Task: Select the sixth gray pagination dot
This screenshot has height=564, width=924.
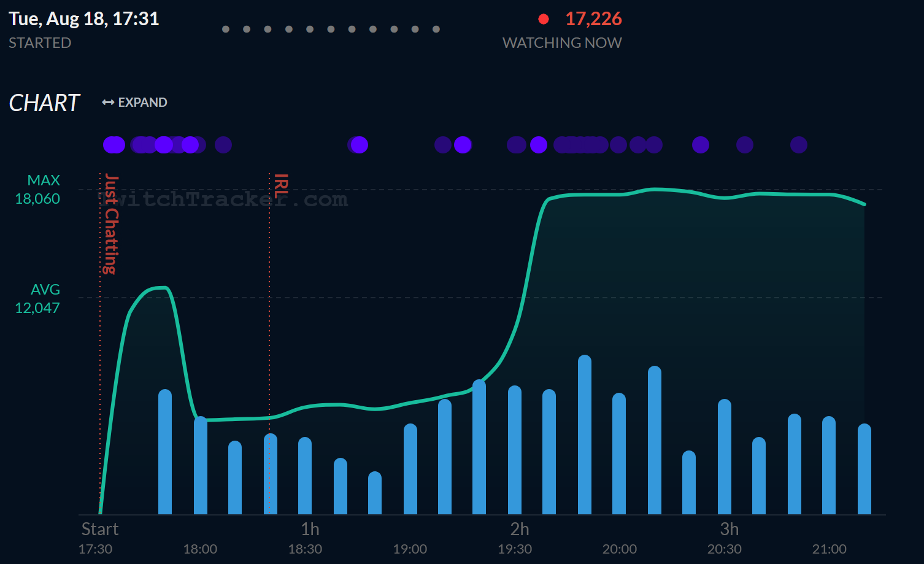Action: pyautogui.click(x=331, y=29)
